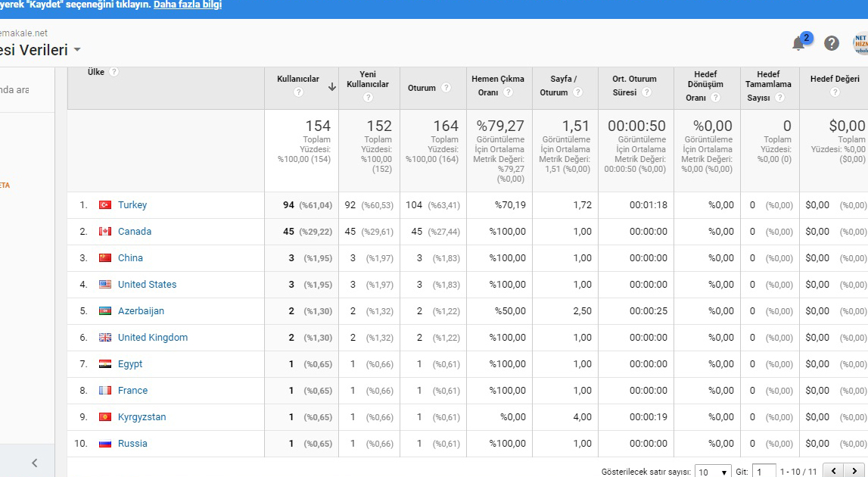Click the Canada flag icon
The height and width of the screenshot is (477, 868).
[x=105, y=232]
